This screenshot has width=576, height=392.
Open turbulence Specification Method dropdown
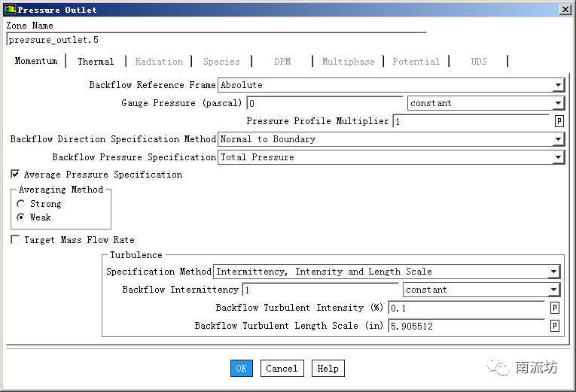pos(553,272)
